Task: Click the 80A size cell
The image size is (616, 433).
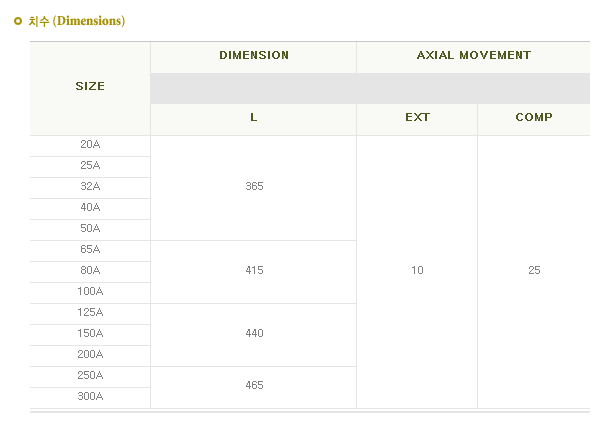Action: click(x=90, y=271)
